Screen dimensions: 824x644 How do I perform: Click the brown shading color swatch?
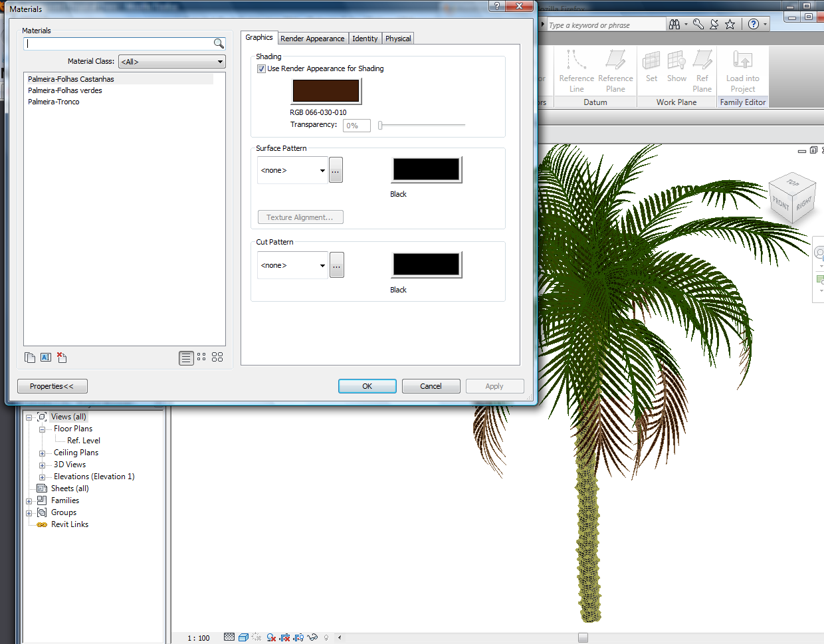pos(326,91)
